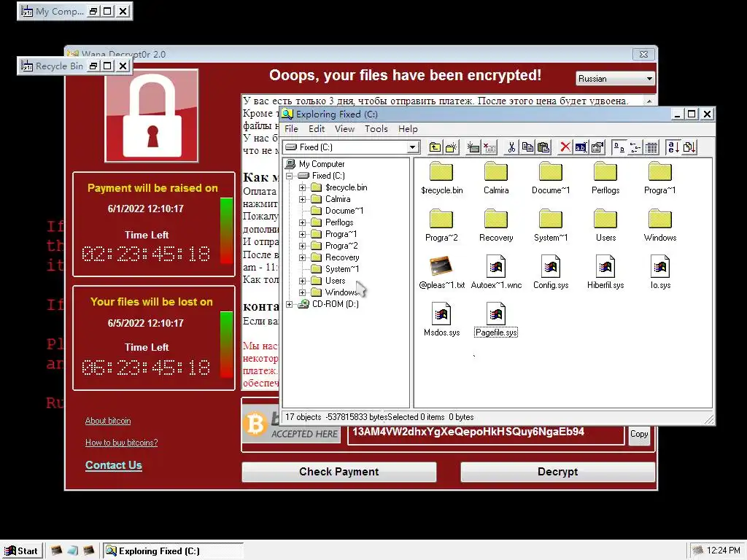Open the File menu
747x560 pixels.
click(291, 129)
